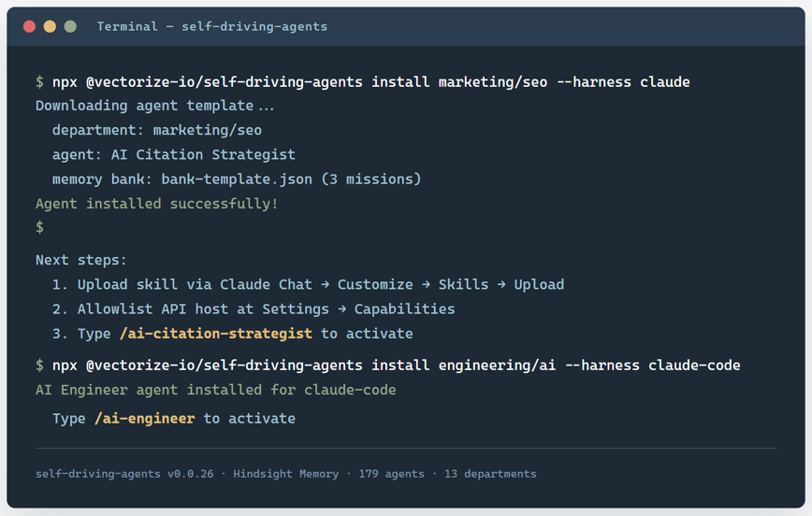Click 'Hindsight Memory' in the footer

286,474
